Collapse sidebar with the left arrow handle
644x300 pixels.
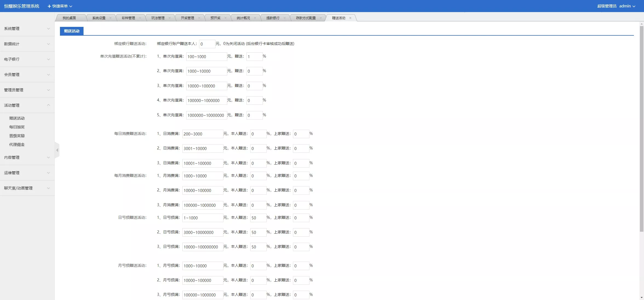[x=57, y=150]
